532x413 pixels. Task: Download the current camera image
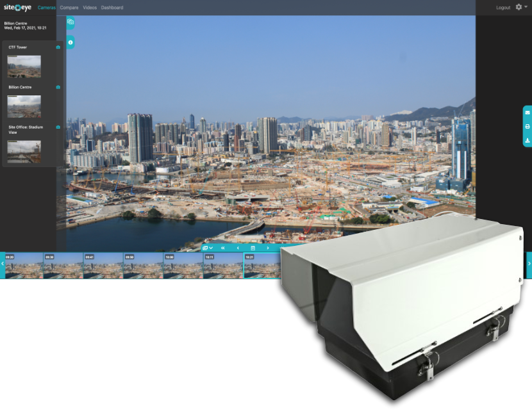[x=528, y=140]
